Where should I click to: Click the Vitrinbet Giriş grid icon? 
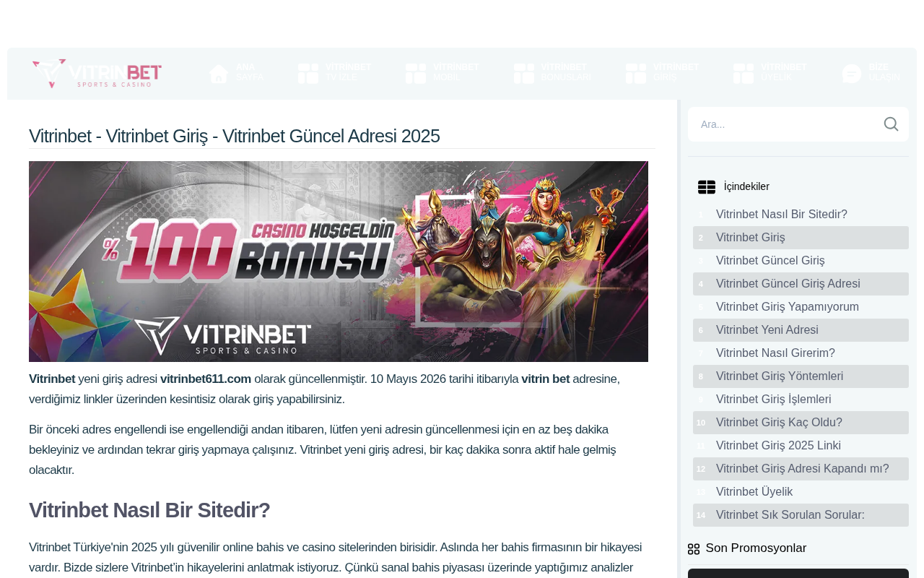636,74
